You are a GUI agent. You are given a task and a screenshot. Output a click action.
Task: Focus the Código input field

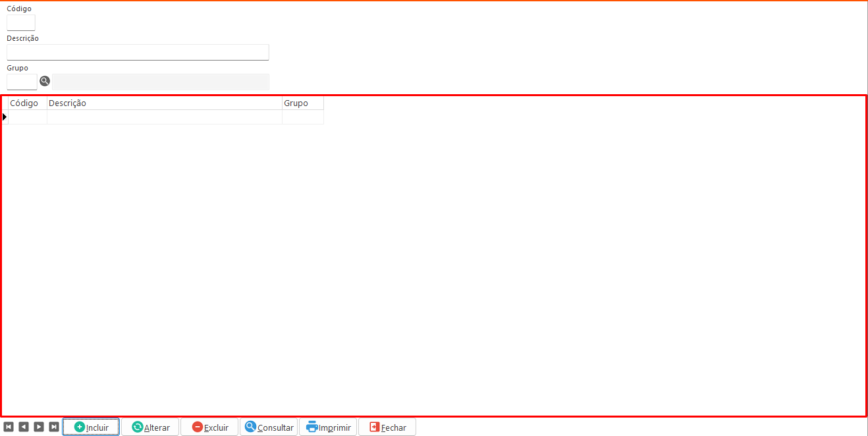click(x=21, y=22)
